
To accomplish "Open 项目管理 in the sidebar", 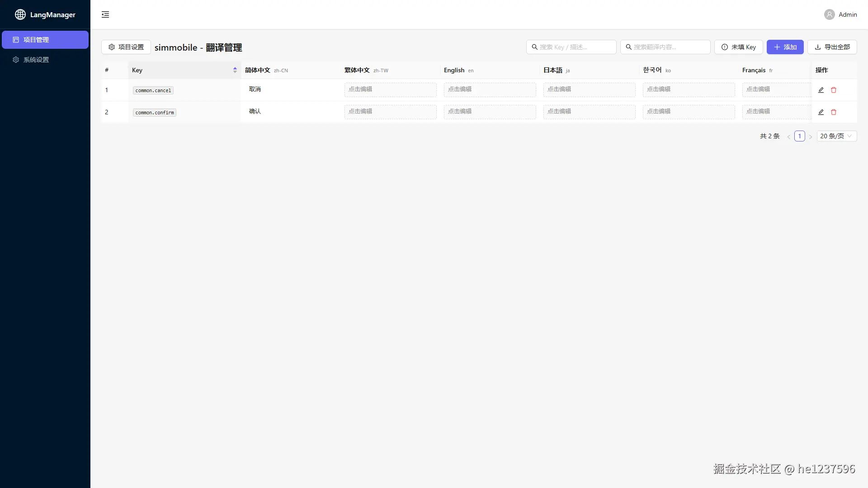I will pos(45,40).
